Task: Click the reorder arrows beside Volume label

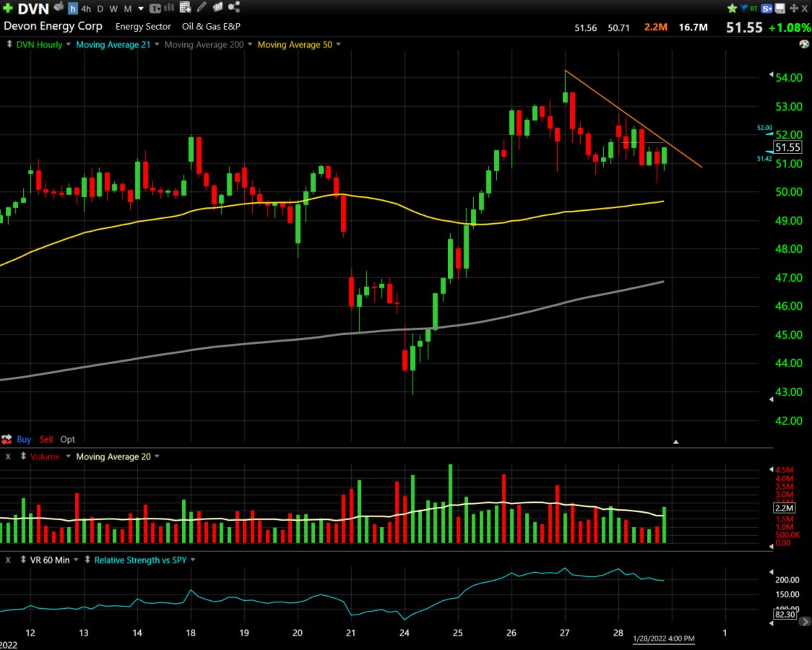Action: pos(23,456)
